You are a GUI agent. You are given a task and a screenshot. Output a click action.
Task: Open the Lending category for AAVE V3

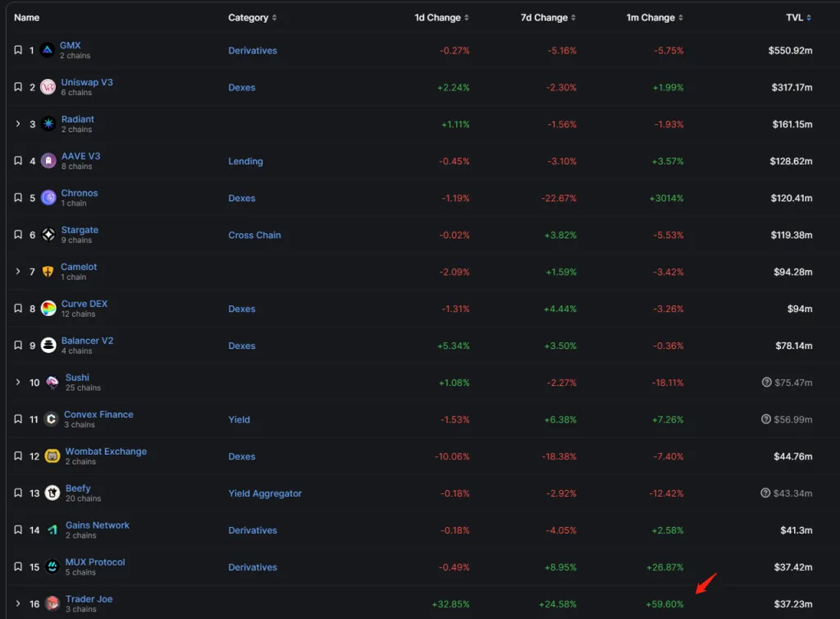245,161
